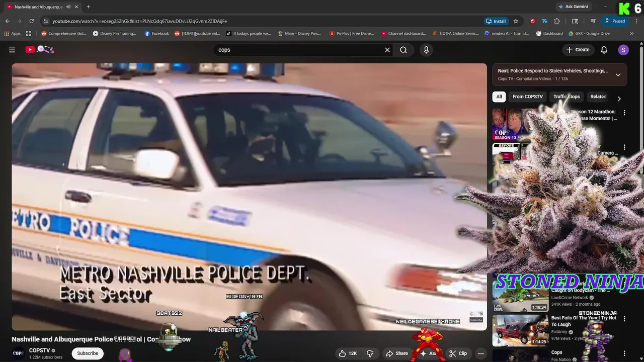
Task: Ask Gemini button in title bar
Action: click(573, 7)
